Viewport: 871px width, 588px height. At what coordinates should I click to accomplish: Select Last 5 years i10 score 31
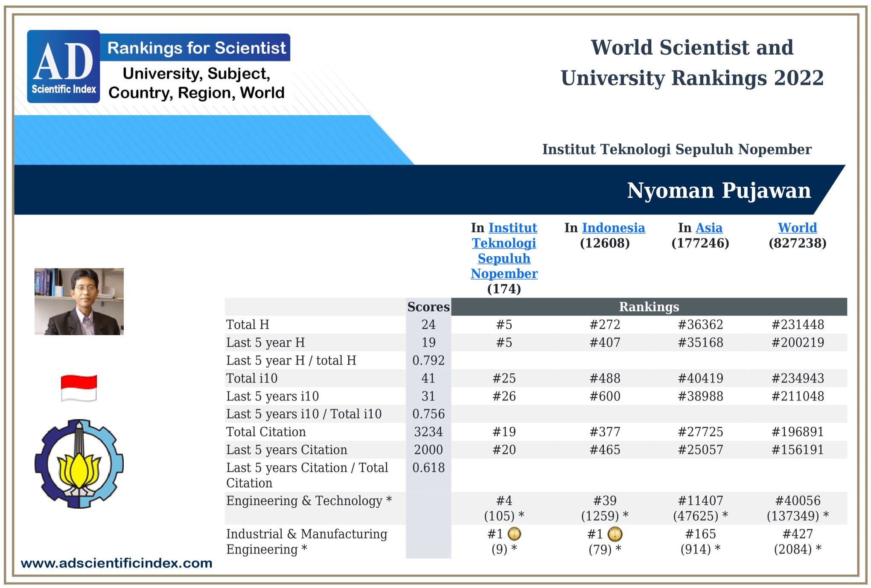pyautogui.click(x=428, y=396)
